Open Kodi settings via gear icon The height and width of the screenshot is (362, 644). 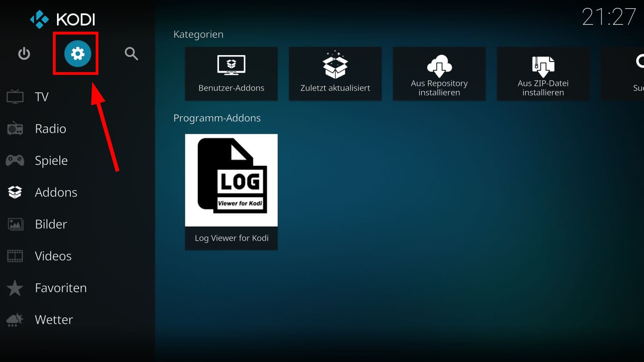pos(78,54)
